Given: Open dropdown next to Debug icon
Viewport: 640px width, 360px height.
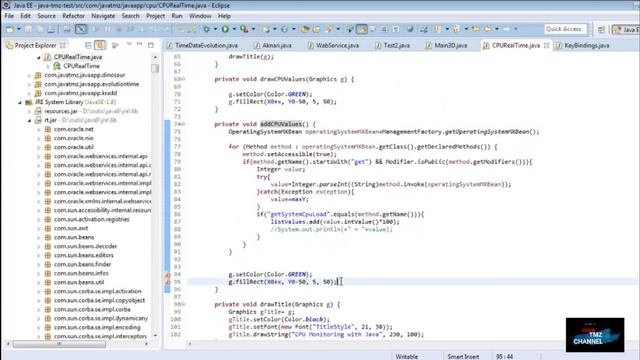Looking at the screenshot, I should 215,29.
